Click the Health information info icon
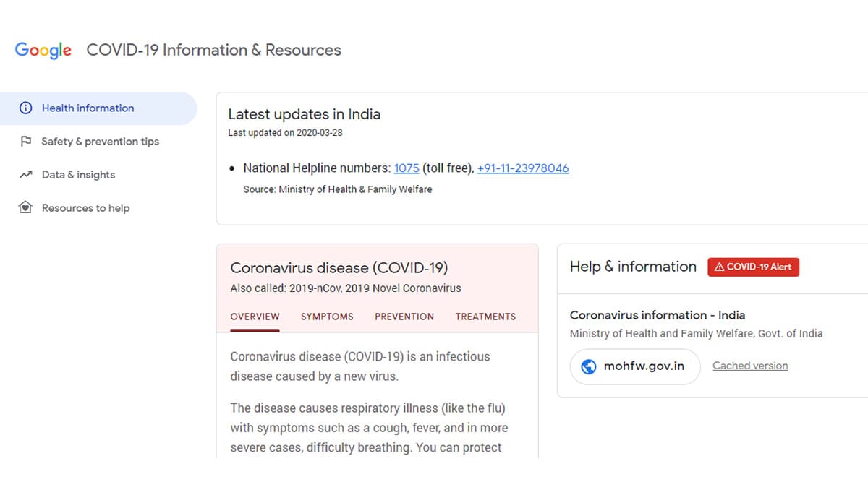868x482 pixels. pos(25,108)
